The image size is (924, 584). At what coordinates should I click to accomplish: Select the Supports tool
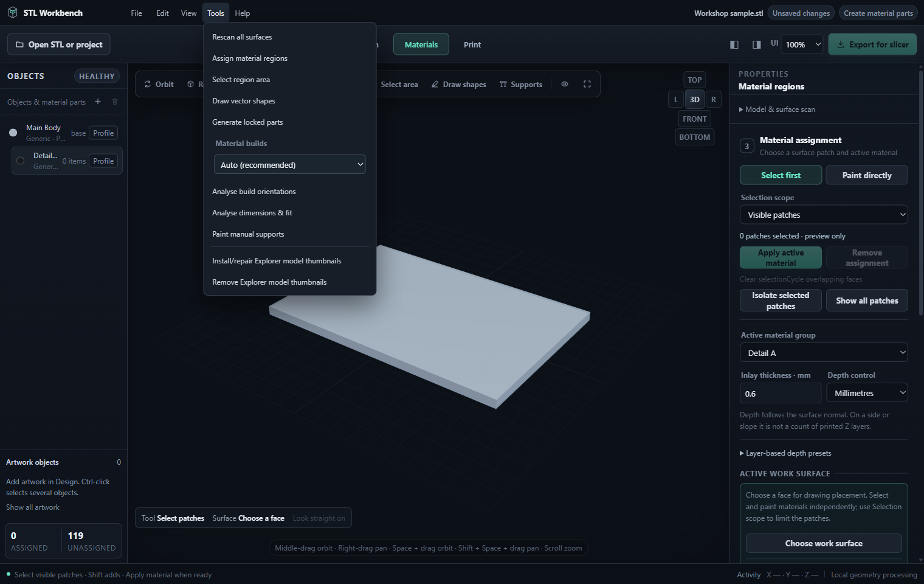pos(521,85)
